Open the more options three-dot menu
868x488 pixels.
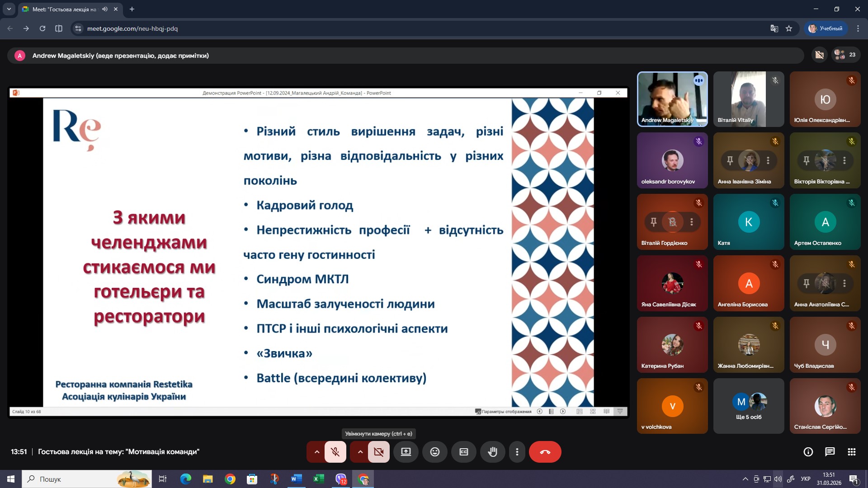(517, 452)
